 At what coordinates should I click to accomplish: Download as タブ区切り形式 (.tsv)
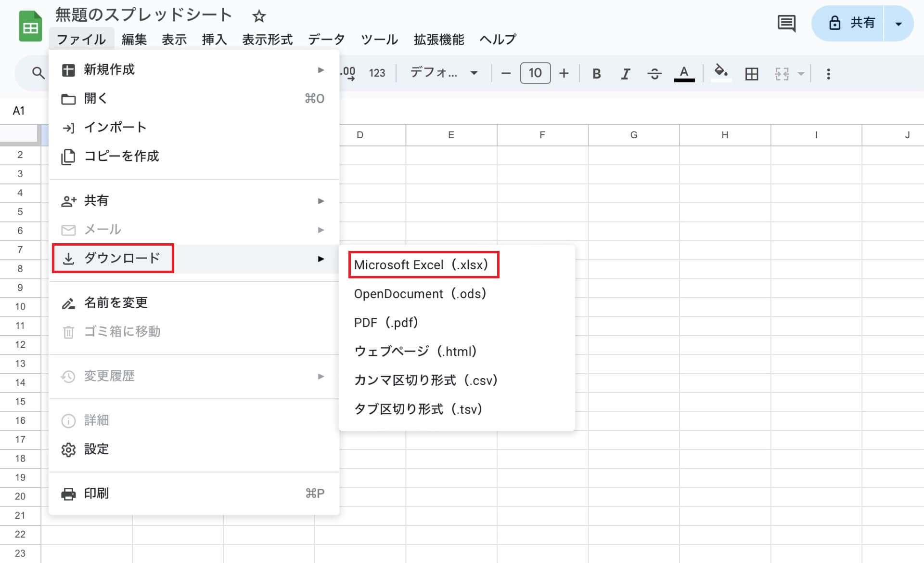point(457,409)
